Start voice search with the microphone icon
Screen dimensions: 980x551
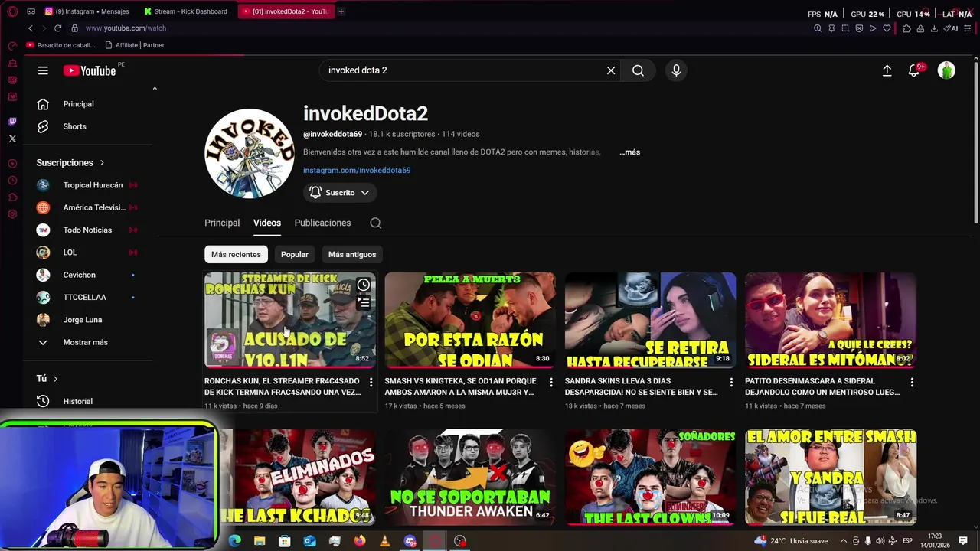pos(676,70)
